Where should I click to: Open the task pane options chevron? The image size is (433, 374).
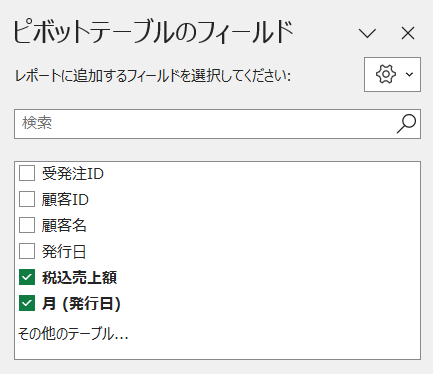pyautogui.click(x=367, y=33)
